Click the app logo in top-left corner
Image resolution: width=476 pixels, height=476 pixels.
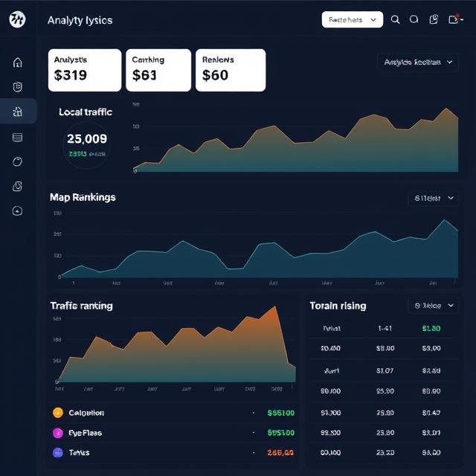[x=17, y=20]
